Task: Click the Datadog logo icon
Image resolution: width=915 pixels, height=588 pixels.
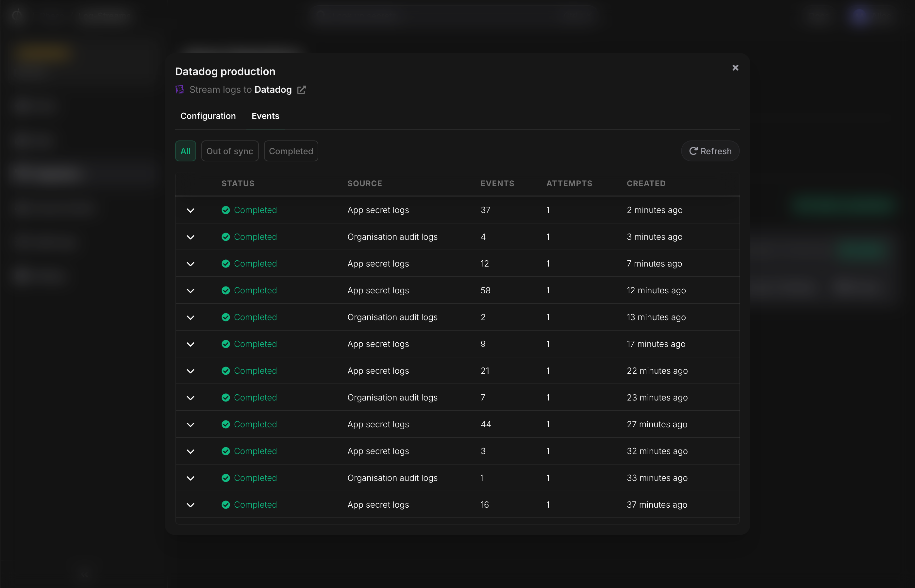Action: click(x=179, y=90)
